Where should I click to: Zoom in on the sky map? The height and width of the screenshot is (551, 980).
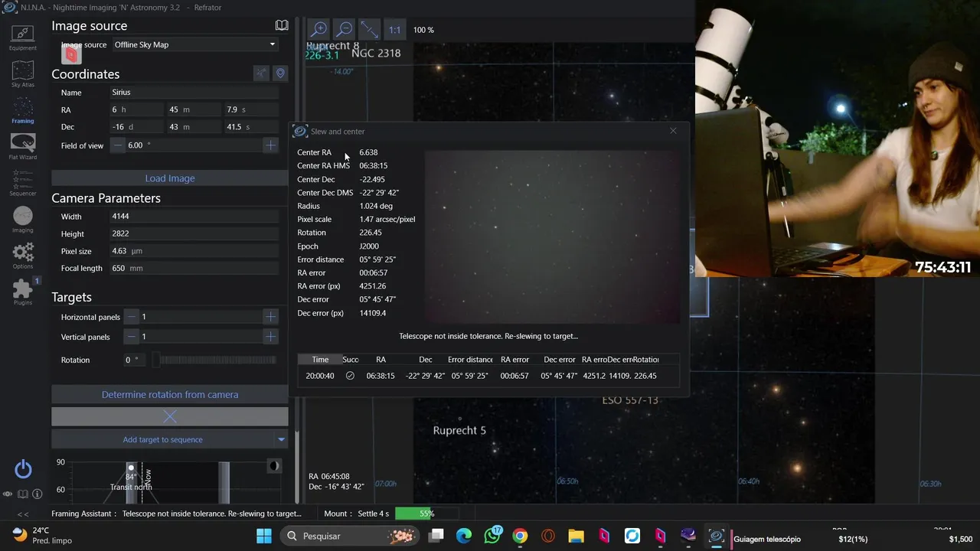click(x=318, y=29)
